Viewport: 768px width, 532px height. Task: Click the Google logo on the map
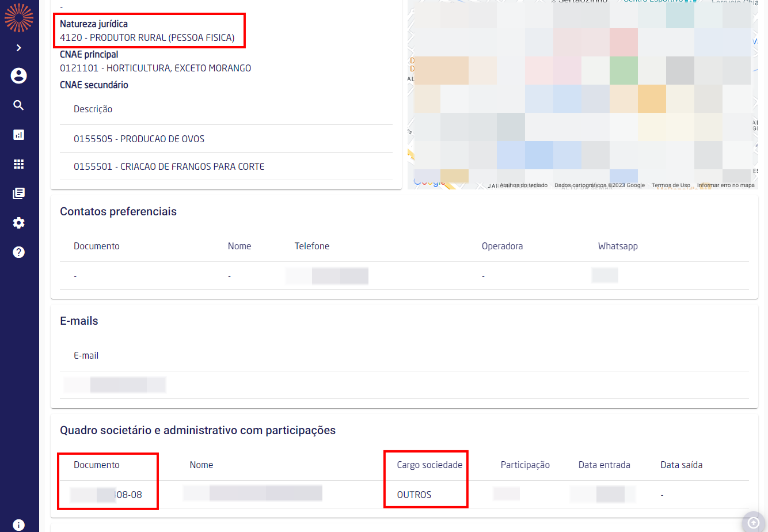tap(429, 183)
